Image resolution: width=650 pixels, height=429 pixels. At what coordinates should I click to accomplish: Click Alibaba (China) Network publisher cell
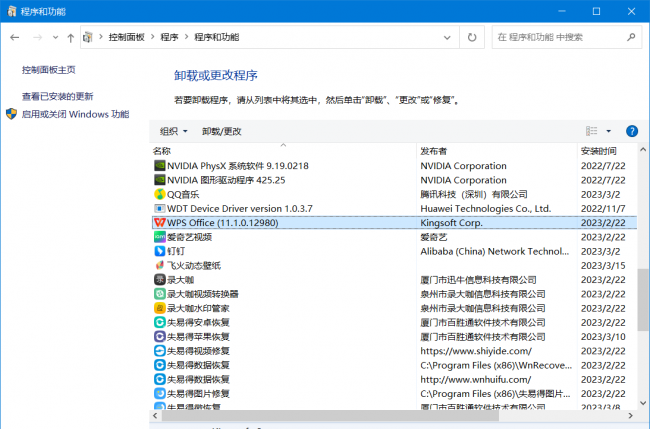pos(495,251)
